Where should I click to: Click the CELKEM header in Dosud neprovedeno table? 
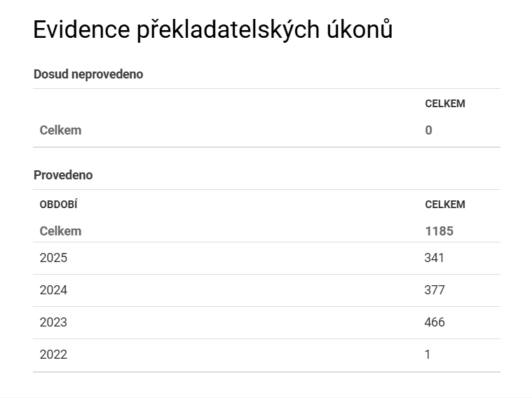click(445, 104)
